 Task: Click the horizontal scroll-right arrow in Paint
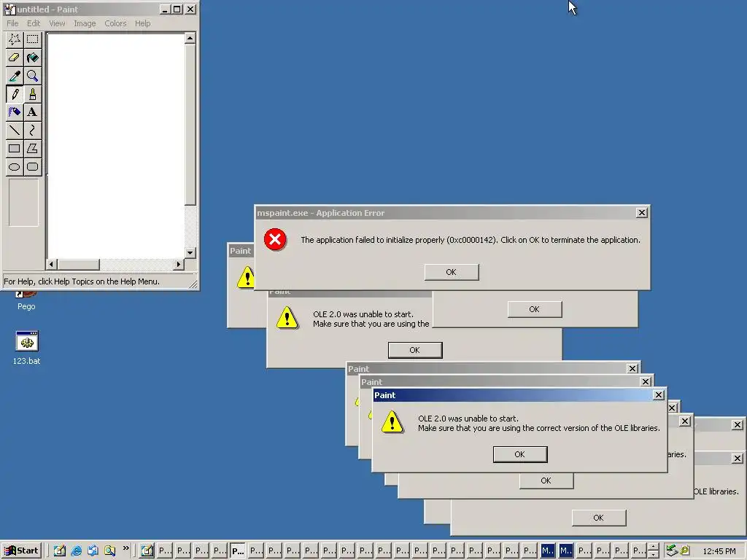pyautogui.click(x=179, y=264)
